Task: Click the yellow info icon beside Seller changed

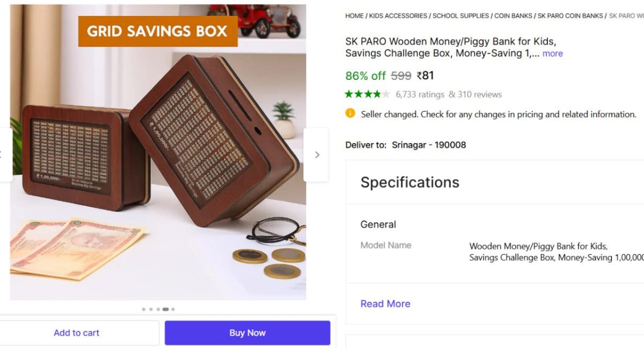Action: pyautogui.click(x=350, y=113)
